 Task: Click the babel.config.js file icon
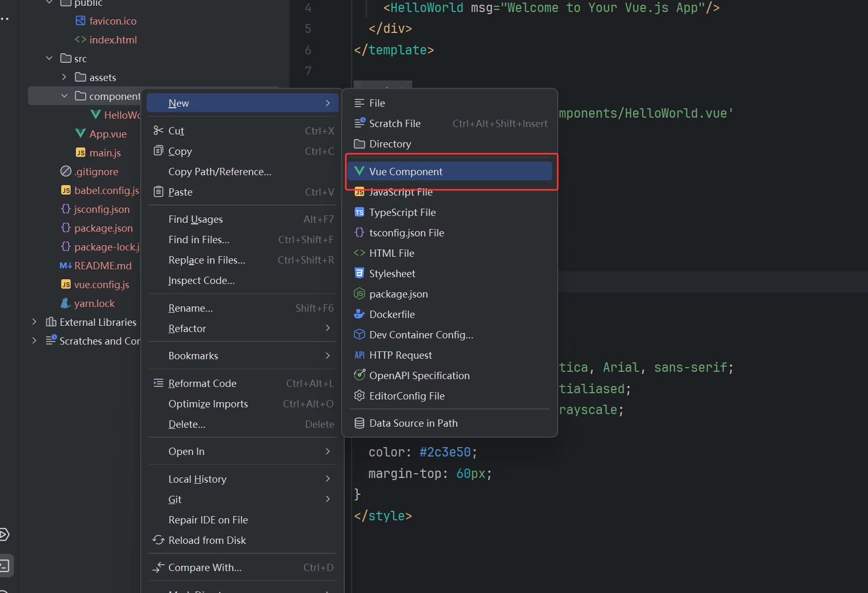tap(65, 190)
